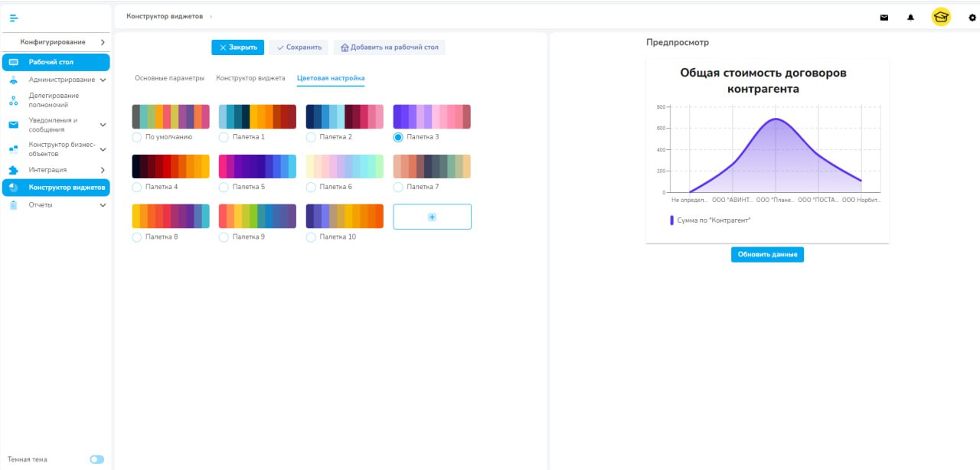Screen dimensions: 980x470
Task: Select the Палетка 3 radio button
Action: click(x=398, y=137)
